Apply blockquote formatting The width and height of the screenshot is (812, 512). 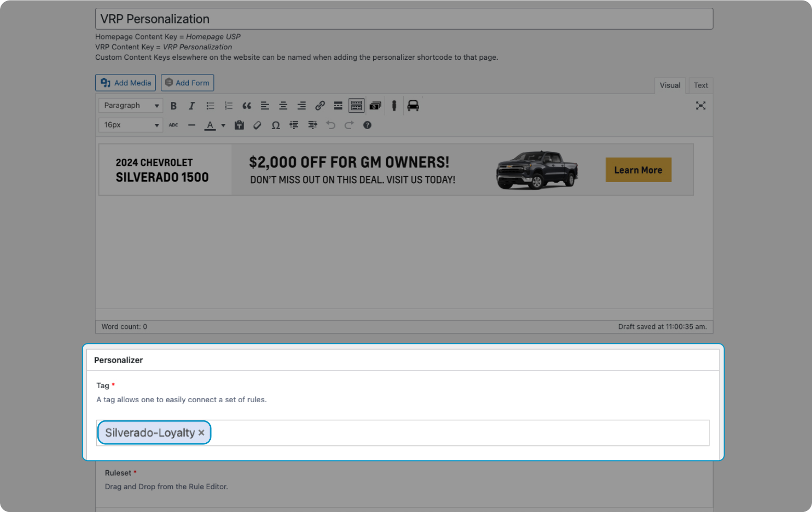(x=247, y=106)
